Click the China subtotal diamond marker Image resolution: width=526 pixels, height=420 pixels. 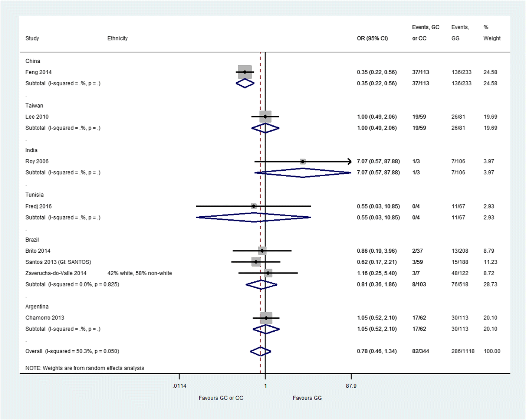245,83
